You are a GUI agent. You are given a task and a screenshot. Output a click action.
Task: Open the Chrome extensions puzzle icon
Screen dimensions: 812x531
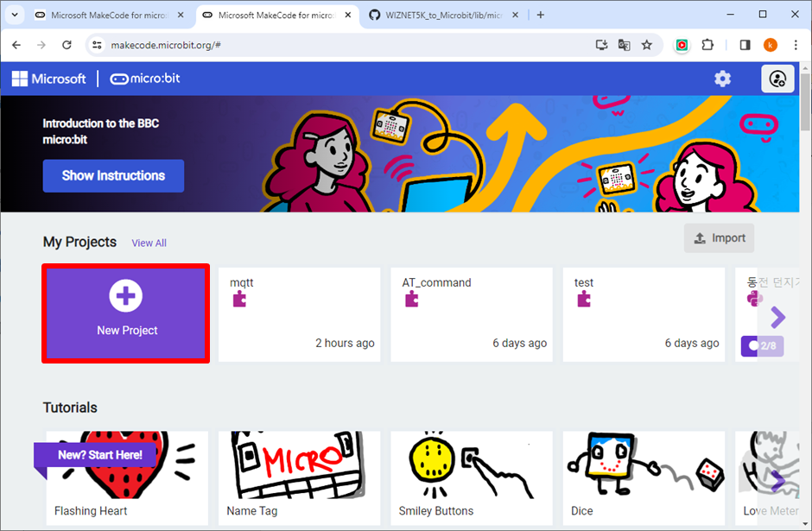click(707, 45)
